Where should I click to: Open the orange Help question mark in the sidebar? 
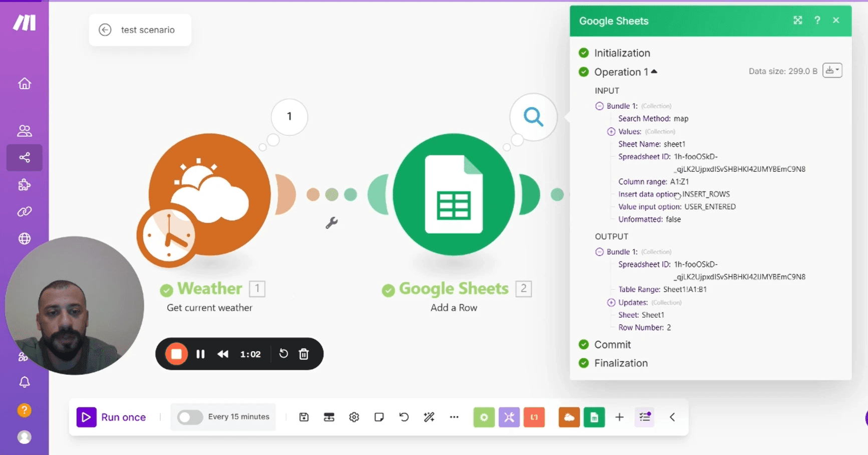point(24,410)
